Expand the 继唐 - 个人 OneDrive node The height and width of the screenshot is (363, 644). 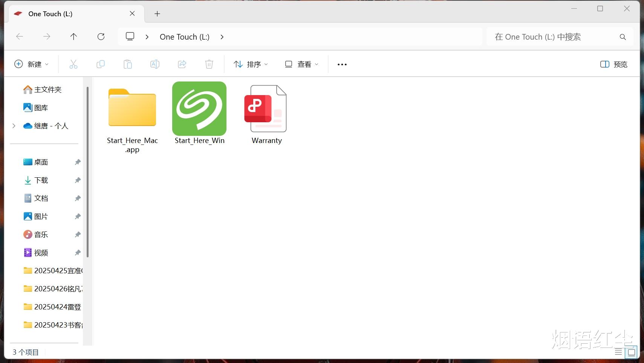pos(14,126)
